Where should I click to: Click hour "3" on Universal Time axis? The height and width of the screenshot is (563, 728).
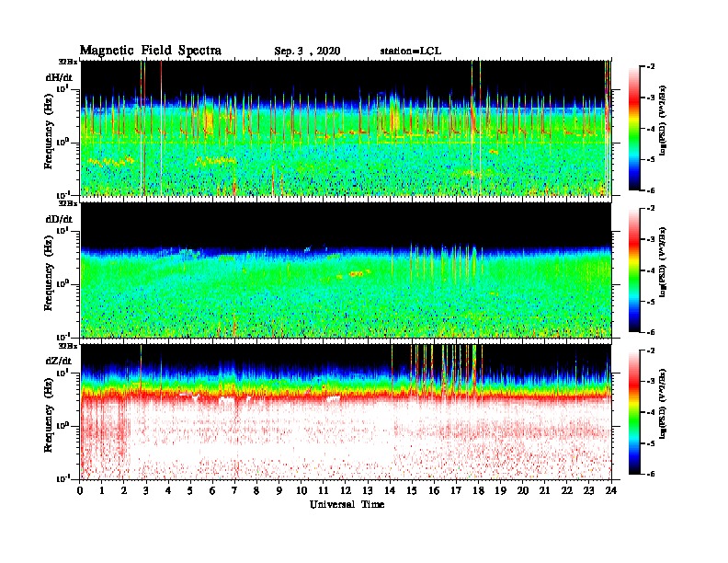coord(147,490)
